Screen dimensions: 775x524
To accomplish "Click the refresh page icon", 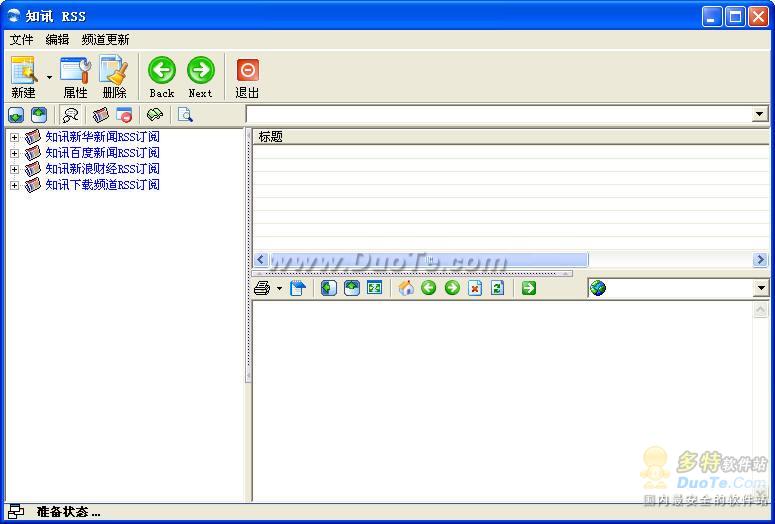I will (497, 288).
